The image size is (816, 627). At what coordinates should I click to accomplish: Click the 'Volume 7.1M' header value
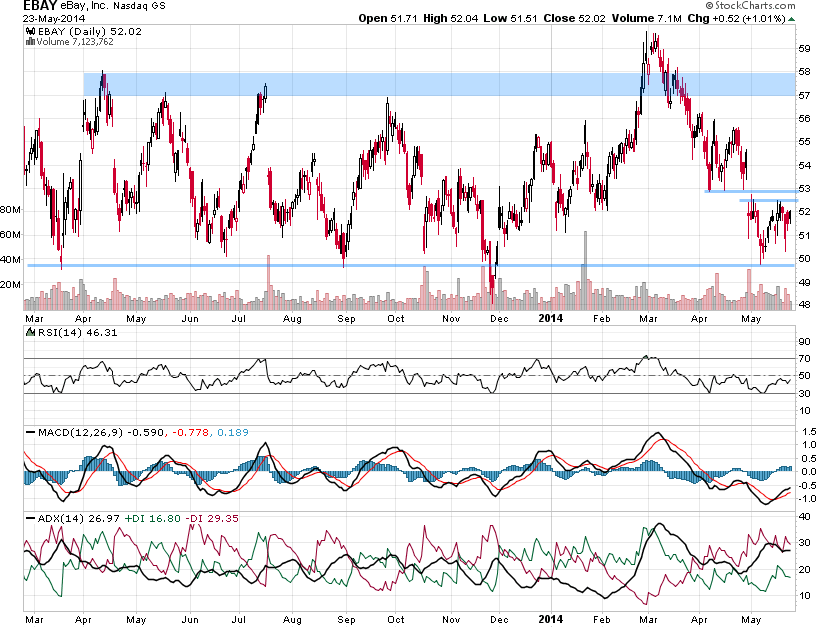click(646, 18)
